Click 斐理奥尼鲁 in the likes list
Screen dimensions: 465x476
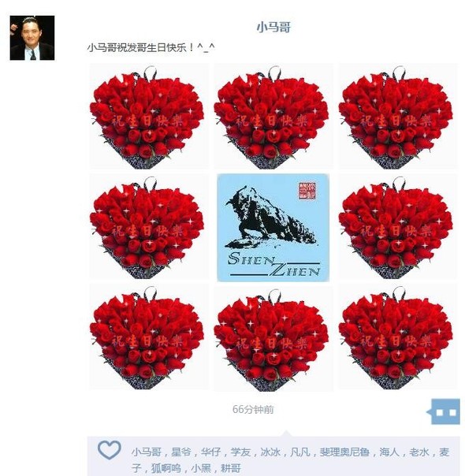point(344,452)
